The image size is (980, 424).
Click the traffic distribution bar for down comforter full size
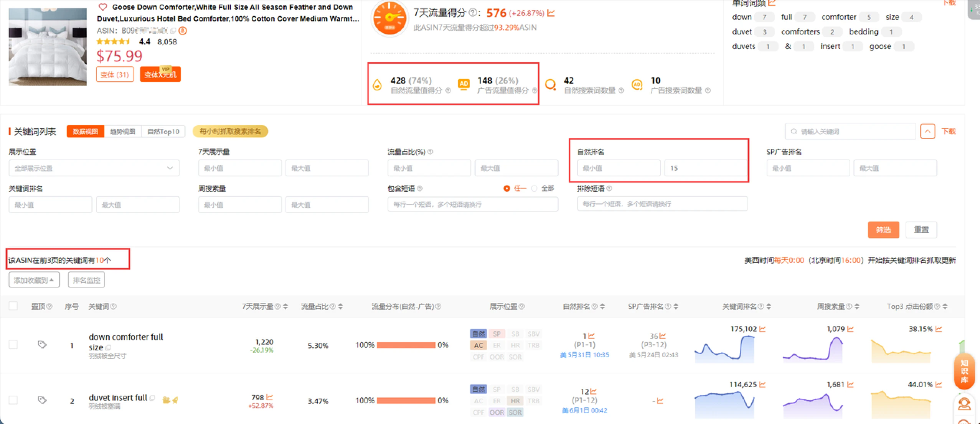coord(406,345)
